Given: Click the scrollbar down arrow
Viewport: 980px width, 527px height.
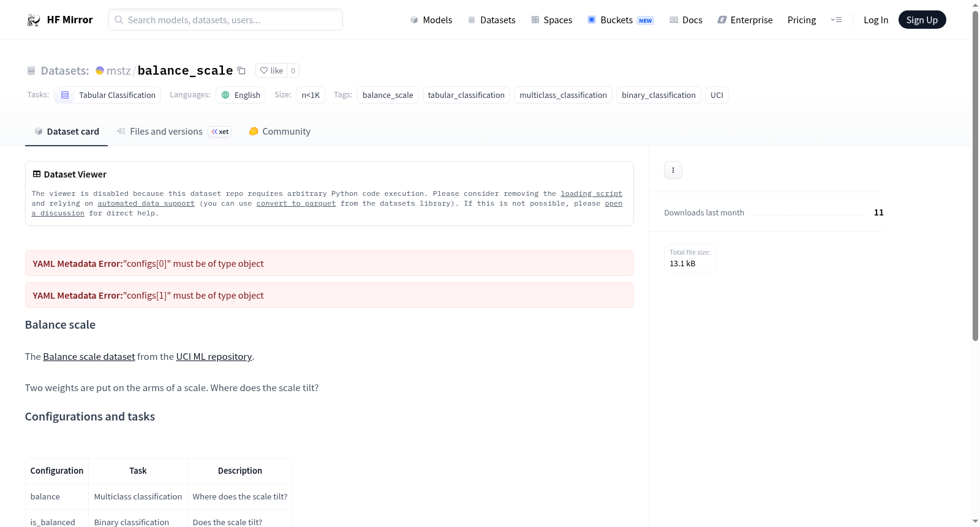Looking at the screenshot, I should [975, 521].
